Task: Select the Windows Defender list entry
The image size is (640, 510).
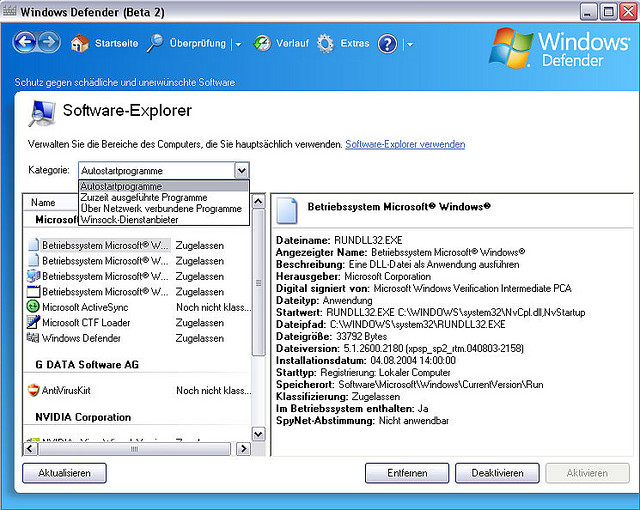Action: (139, 338)
